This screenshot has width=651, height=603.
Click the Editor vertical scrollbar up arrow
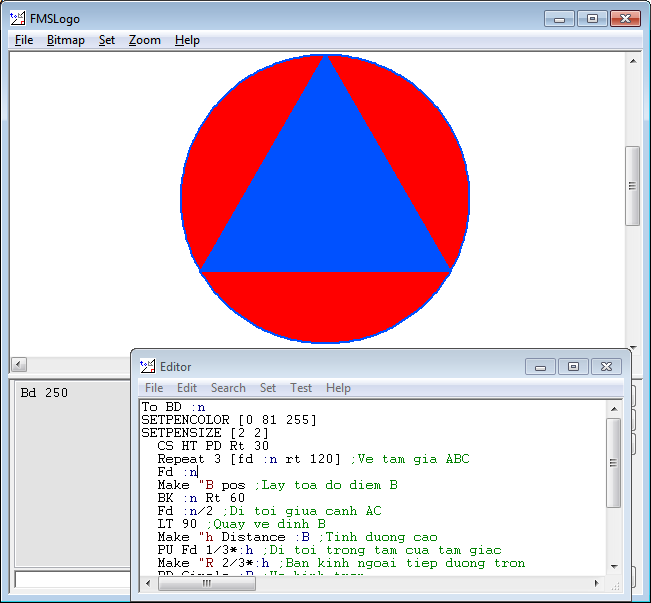[614, 409]
